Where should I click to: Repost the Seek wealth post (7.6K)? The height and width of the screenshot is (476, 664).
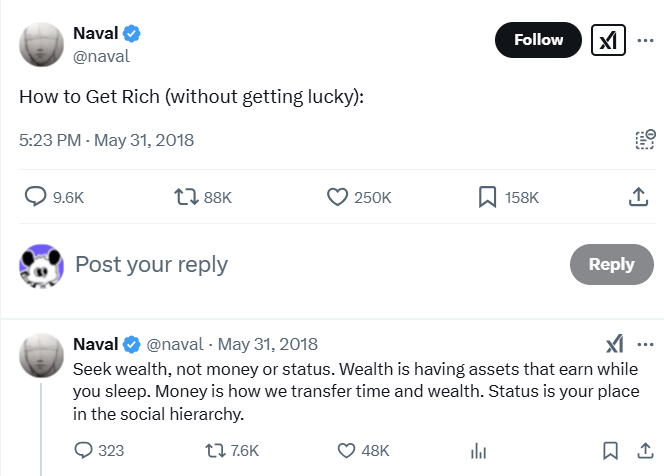(x=214, y=450)
